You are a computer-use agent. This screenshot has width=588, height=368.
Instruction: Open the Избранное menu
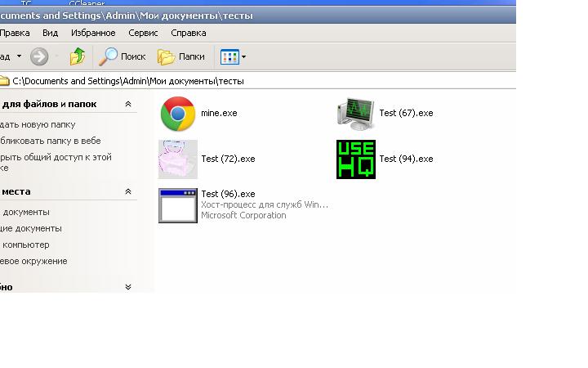pyautogui.click(x=93, y=33)
